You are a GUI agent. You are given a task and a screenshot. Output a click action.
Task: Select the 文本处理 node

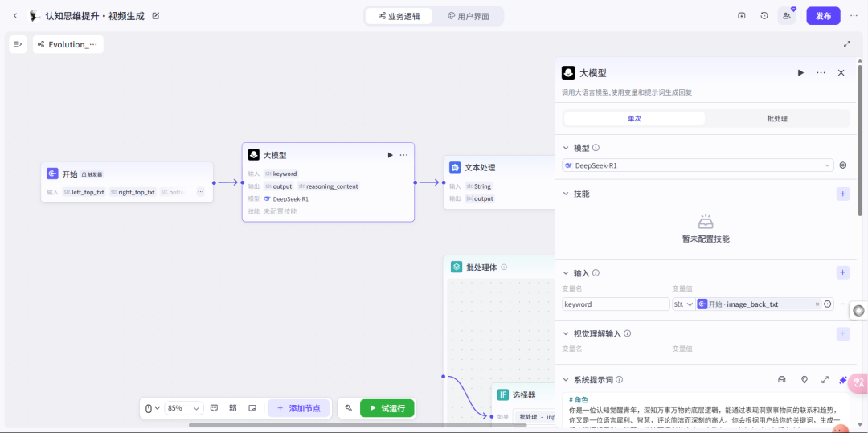coord(499,182)
